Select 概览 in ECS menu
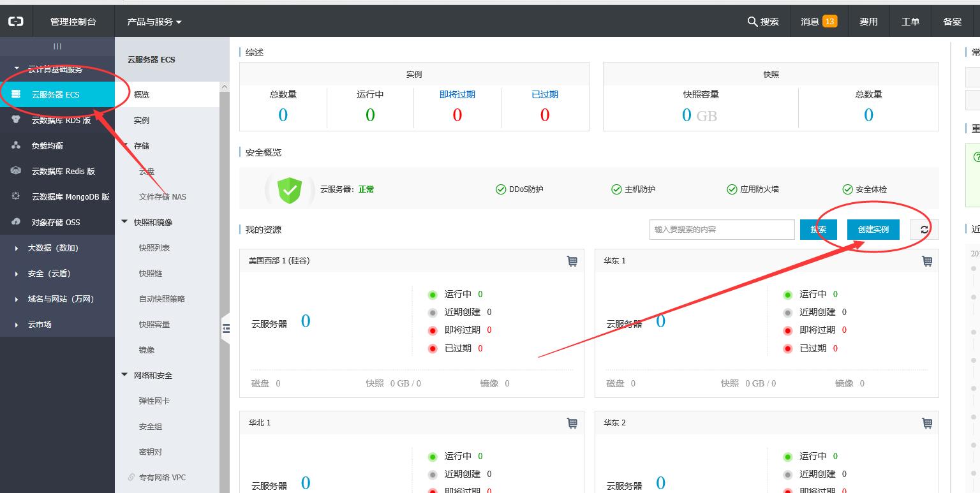 (167, 94)
